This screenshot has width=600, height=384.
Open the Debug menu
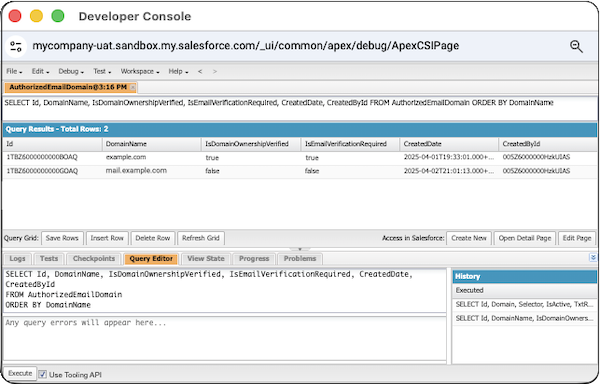tap(71, 71)
